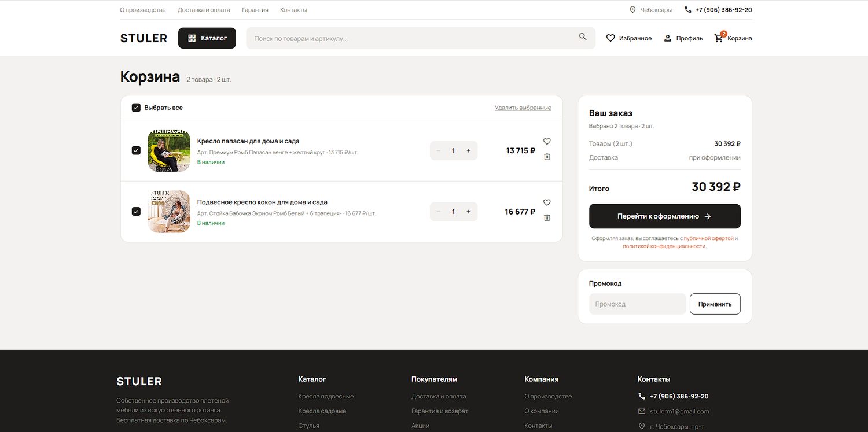Click the search magnifier icon
The image size is (868, 432).
583,37
